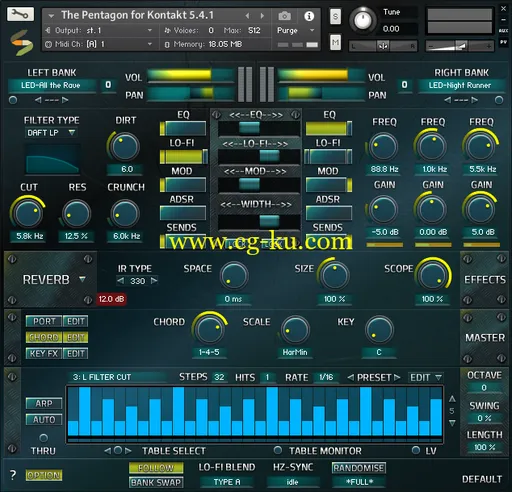Viewport: 512px width, 492px height.
Task: Toggle the TABLE MONITOR radio button
Action: point(278,450)
